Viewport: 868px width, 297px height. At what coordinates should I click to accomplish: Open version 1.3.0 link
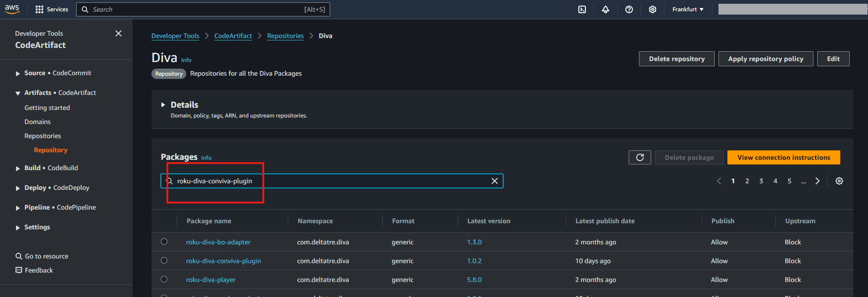pyautogui.click(x=474, y=242)
